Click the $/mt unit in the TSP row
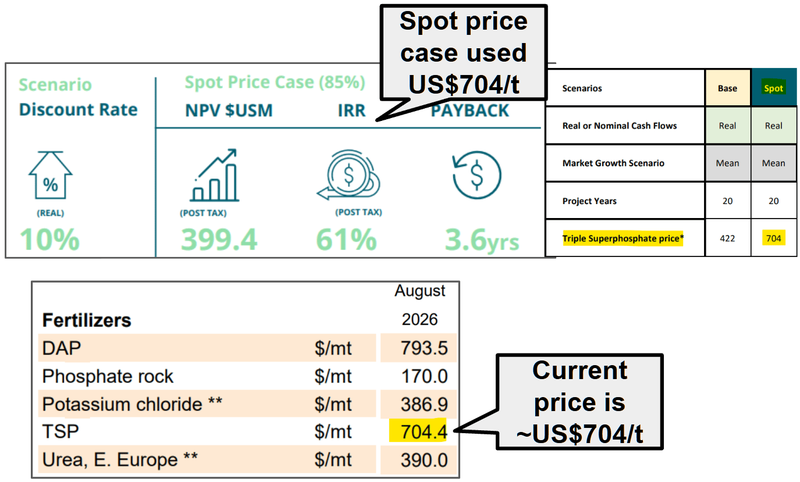The width and height of the screenshot is (800, 482). click(333, 432)
